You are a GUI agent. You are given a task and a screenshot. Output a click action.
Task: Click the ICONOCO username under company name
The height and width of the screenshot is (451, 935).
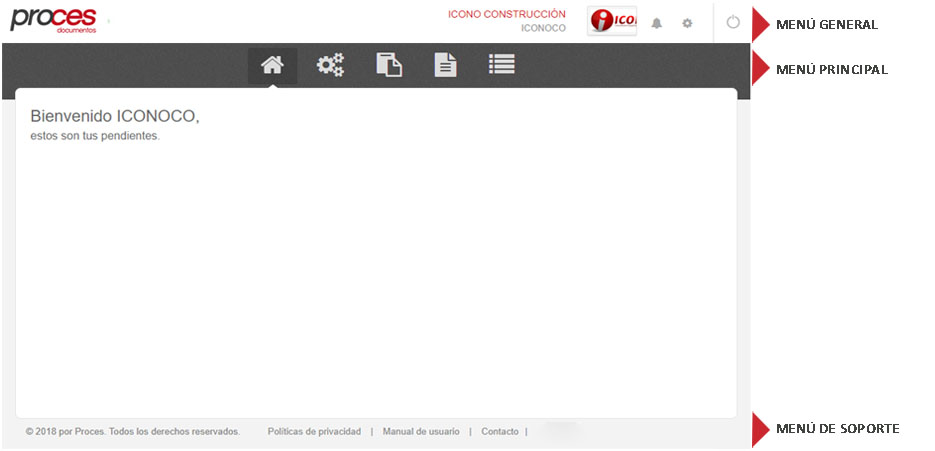coord(543,28)
